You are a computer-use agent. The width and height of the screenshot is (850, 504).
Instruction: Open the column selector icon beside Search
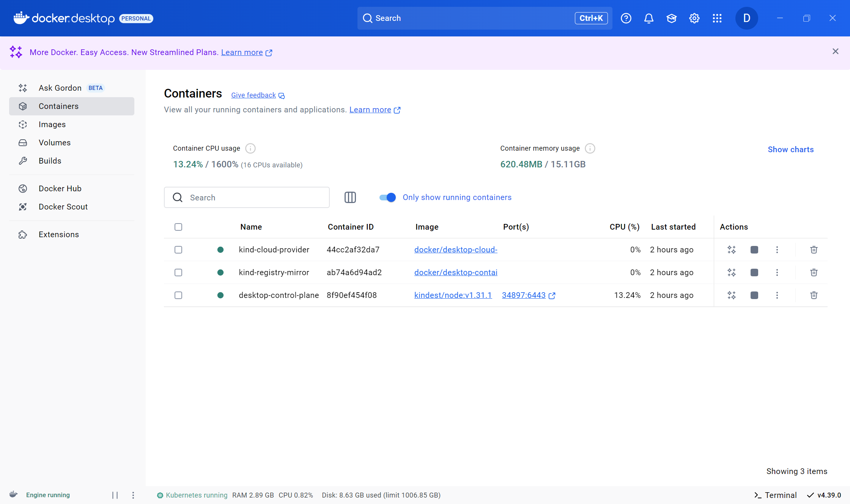[x=350, y=197]
